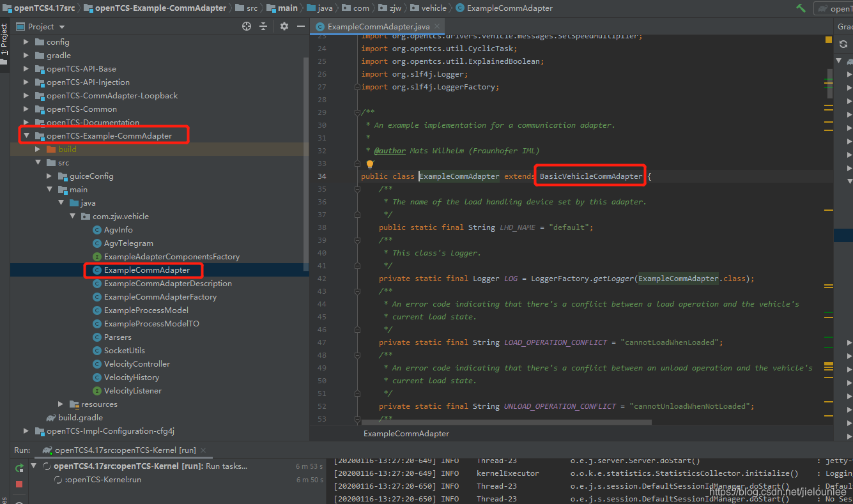Expand the build folder
The height and width of the screenshot is (504, 853).
[x=38, y=149]
